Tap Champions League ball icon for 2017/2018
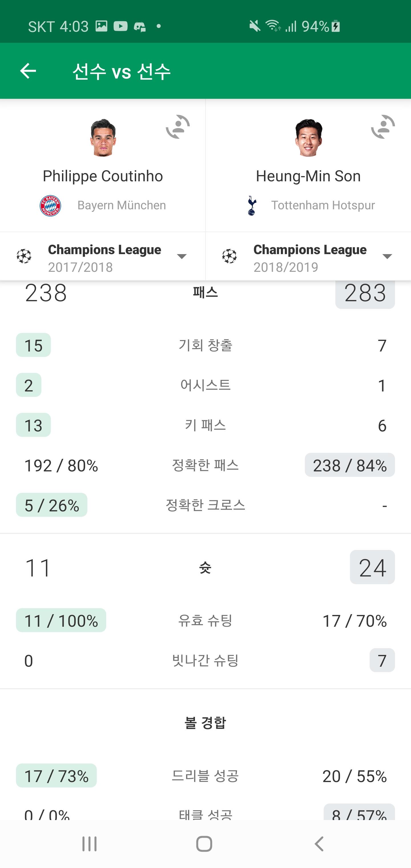 click(24, 256)
